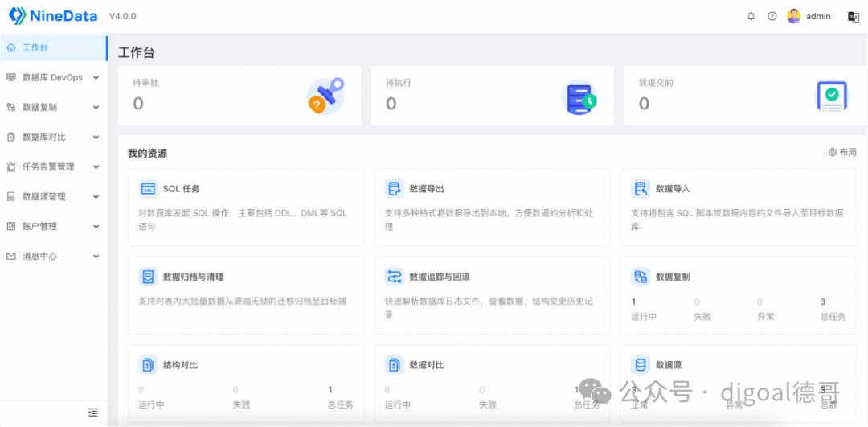The width and height of the screenshot is (868, 427).
Task: Open the 任务告警管理 sidebar menu
Action: coord(54,167)
